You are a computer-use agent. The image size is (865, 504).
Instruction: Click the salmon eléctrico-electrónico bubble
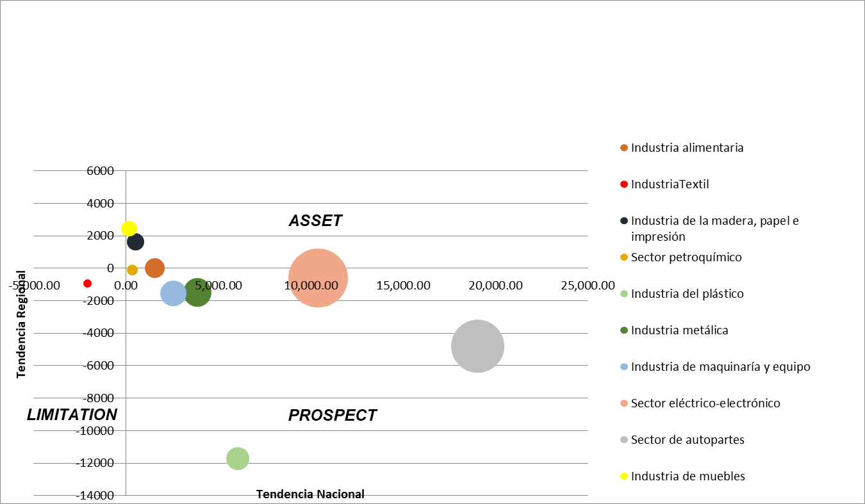coord(318,278)
